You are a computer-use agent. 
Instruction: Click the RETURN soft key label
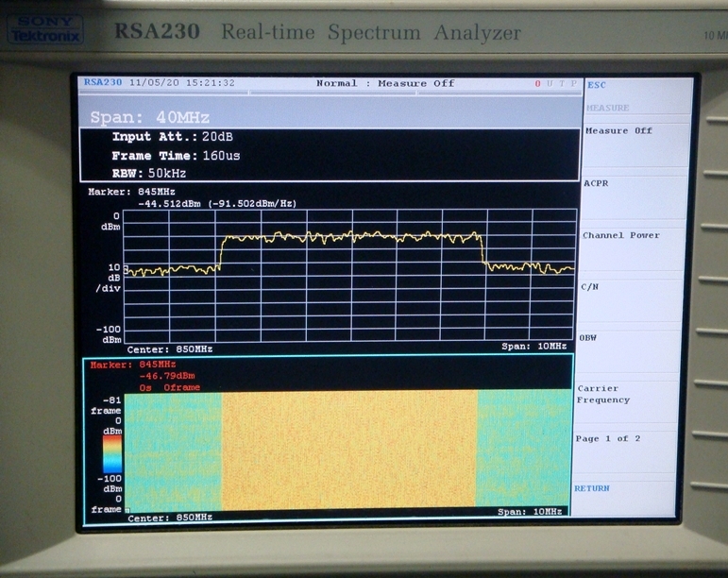tap(592, 488)
